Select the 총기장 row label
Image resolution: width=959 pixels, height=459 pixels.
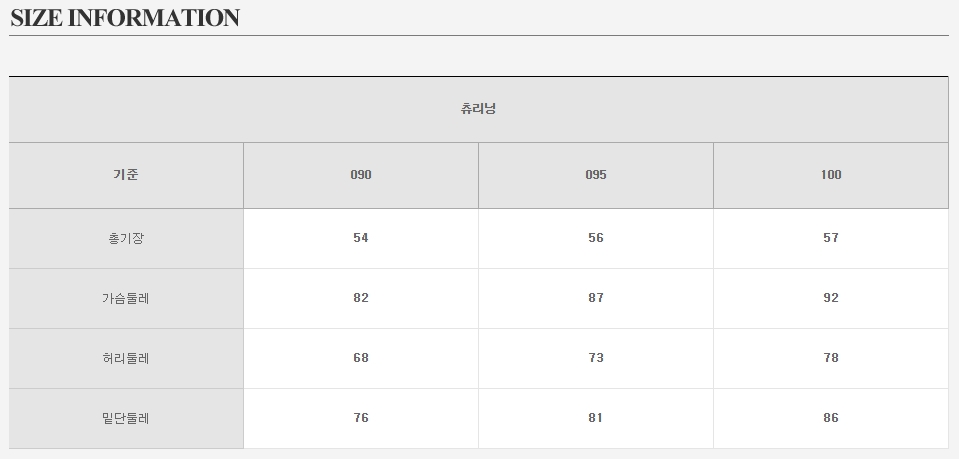click(x=126, y=238)
